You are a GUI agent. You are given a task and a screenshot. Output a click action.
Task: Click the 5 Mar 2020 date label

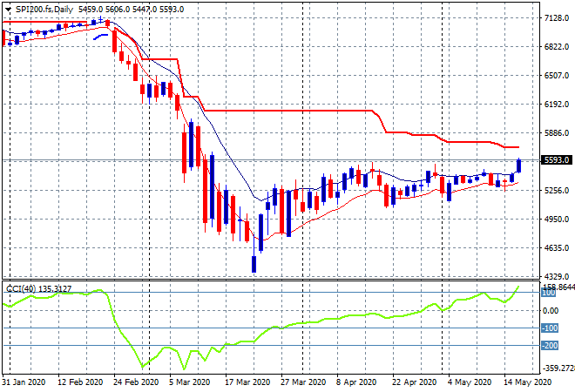click(190, 382)
